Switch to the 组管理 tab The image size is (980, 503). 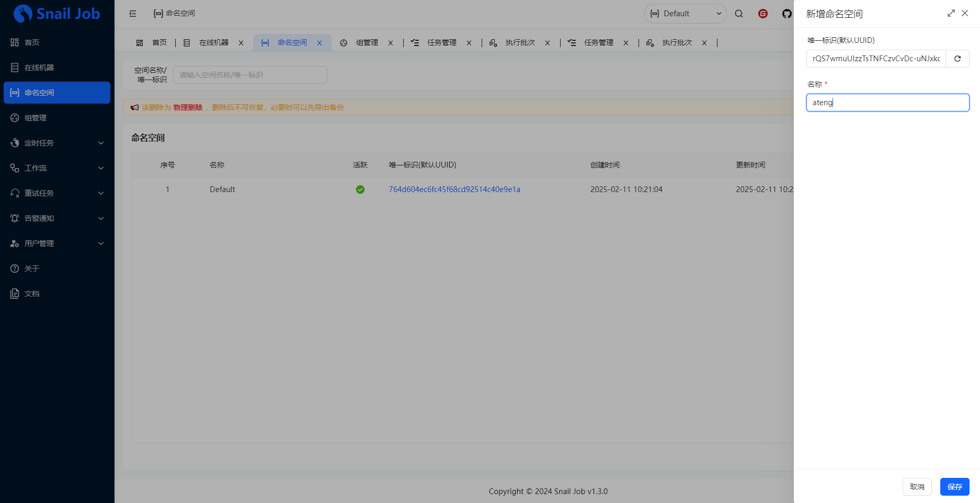pos(366,43)
